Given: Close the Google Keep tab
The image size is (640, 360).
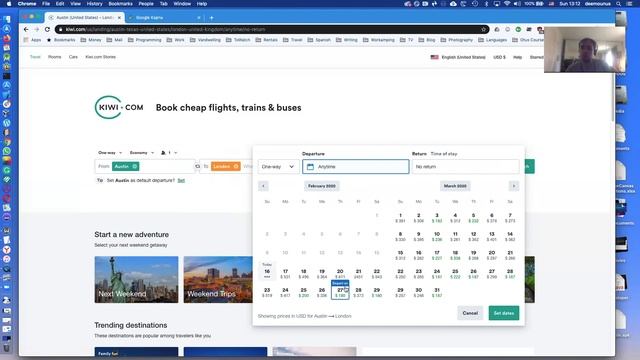Looking at the screenshot, I should pyautogui.click(x=199, y=18).
